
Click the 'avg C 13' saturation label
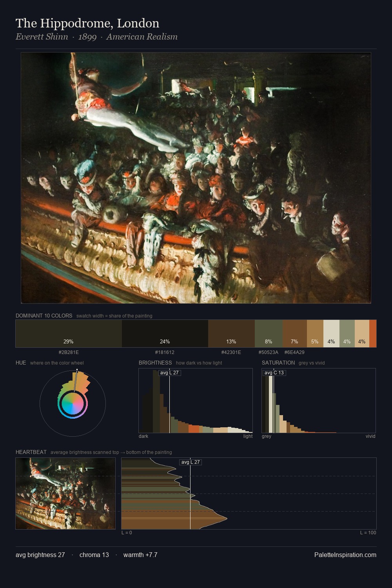274,373
